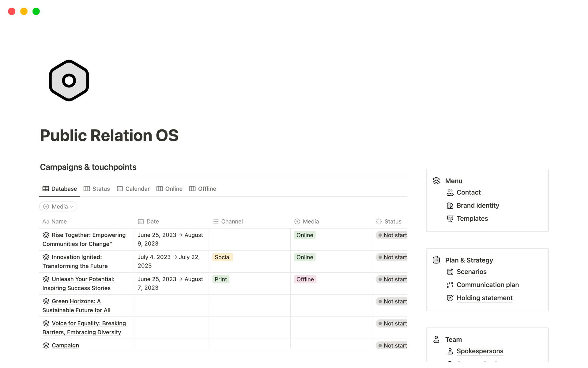Click the Menu layers icon

pos(436,181)
